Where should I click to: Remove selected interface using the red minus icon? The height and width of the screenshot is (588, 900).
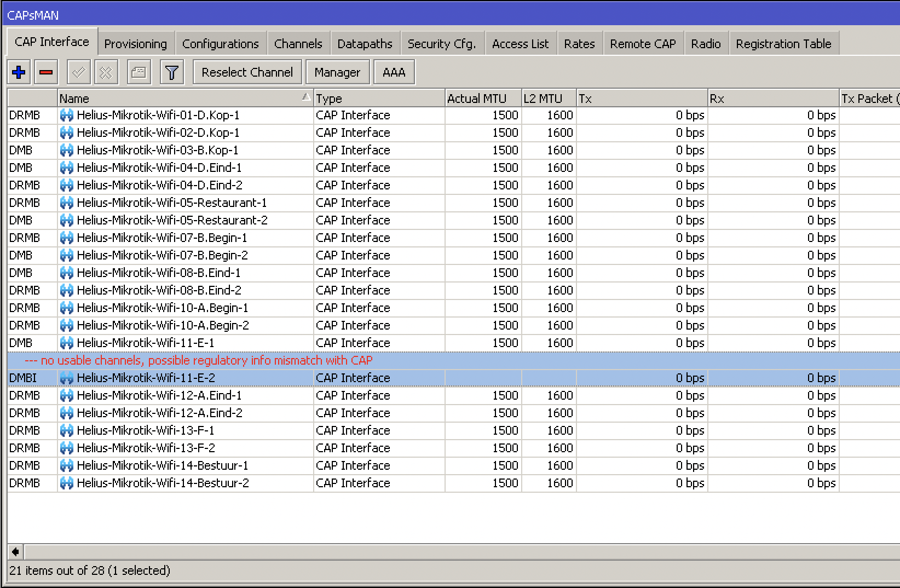coord(45,72)
